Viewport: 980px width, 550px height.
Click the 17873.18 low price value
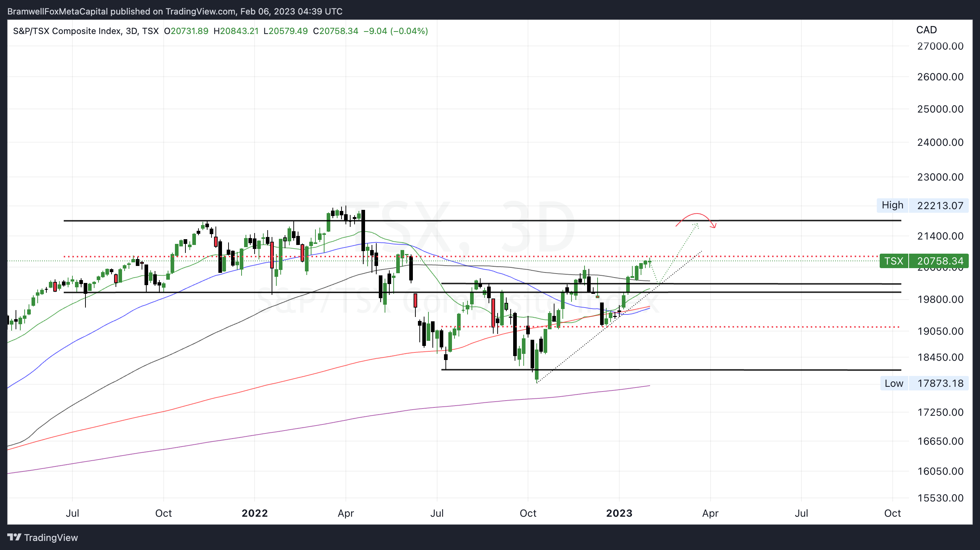(939, 383)
